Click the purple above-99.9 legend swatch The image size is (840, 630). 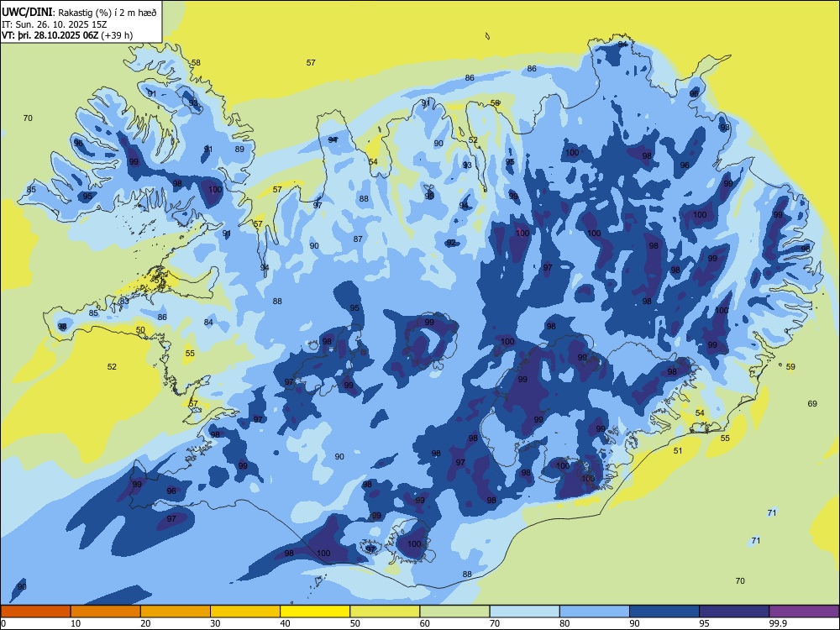(x=804, y=612)
